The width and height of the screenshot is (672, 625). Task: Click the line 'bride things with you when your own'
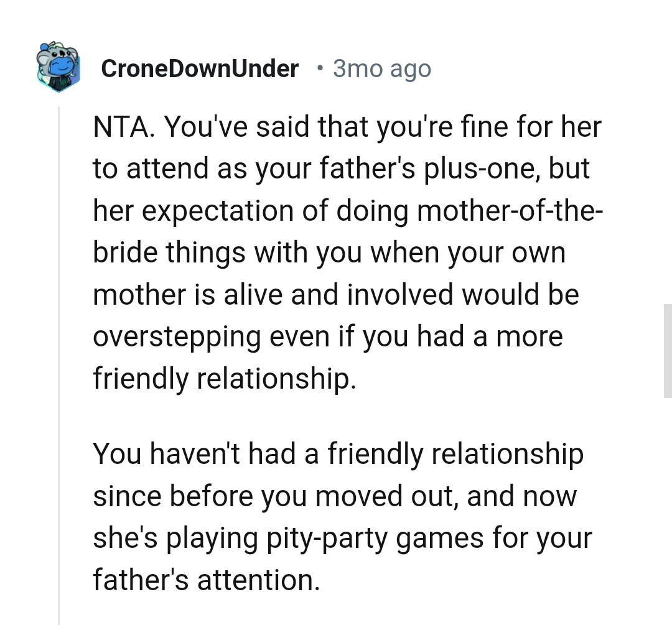329,253
